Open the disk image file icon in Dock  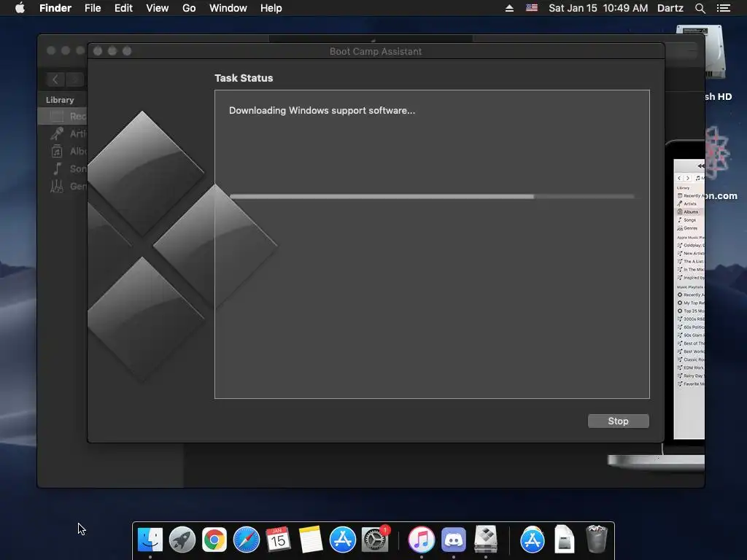(x=564, y=539)
